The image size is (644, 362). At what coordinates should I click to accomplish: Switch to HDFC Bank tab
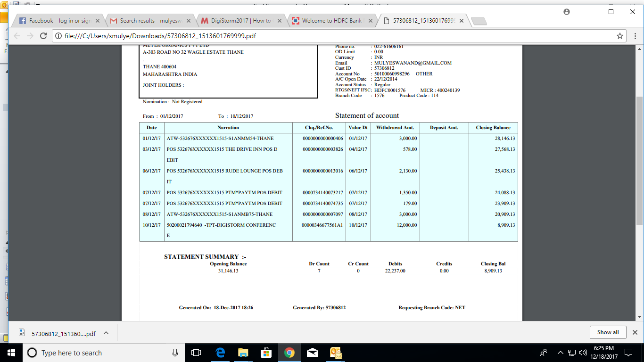(330, 21)
